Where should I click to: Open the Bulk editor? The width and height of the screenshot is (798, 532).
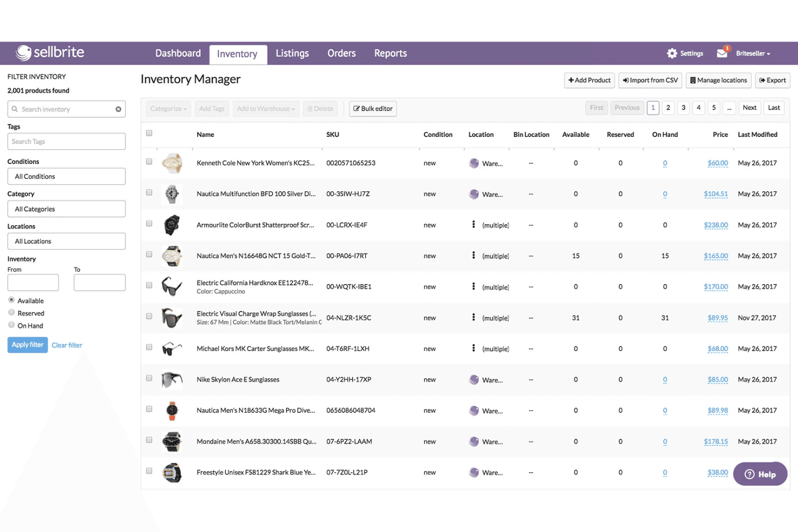coord(373,109)
